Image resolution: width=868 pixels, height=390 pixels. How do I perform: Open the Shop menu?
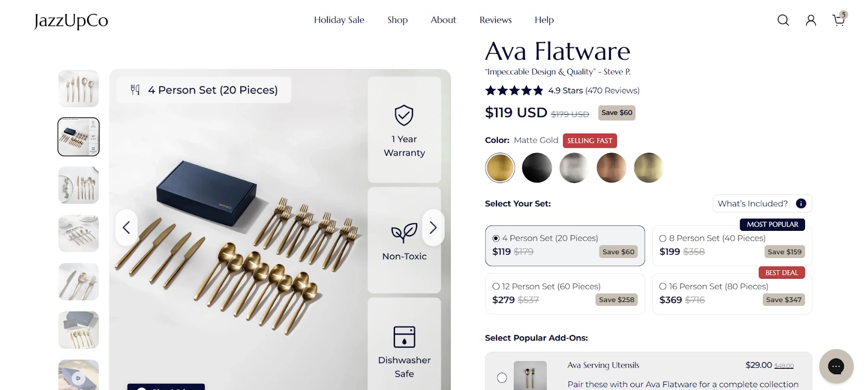click(x=398, y=20)
